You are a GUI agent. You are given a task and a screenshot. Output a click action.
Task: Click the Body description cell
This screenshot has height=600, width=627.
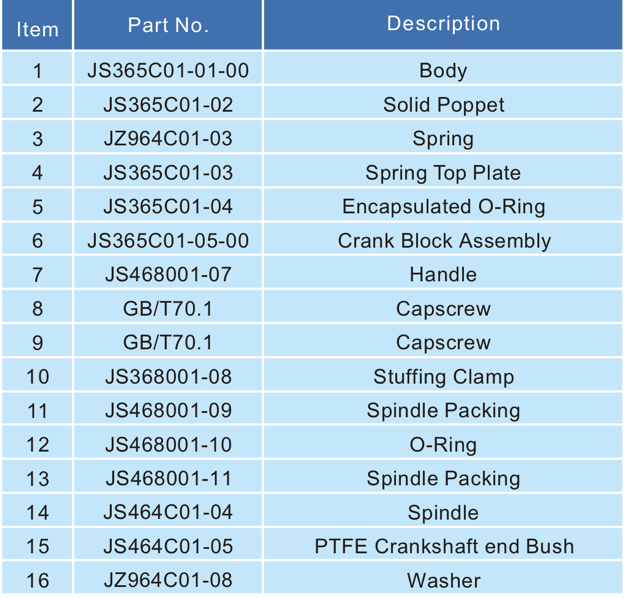443,71
